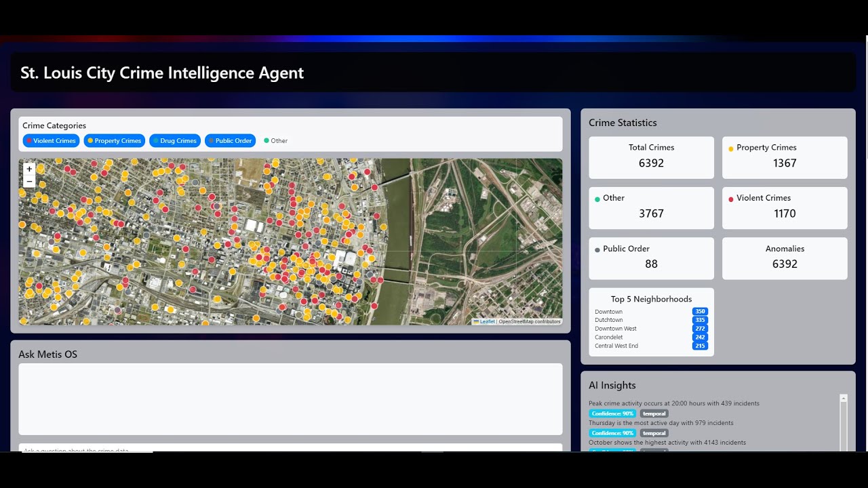The image size is (868, 488).
Task: Focus the crime data question input
Action: pos(290,448)
